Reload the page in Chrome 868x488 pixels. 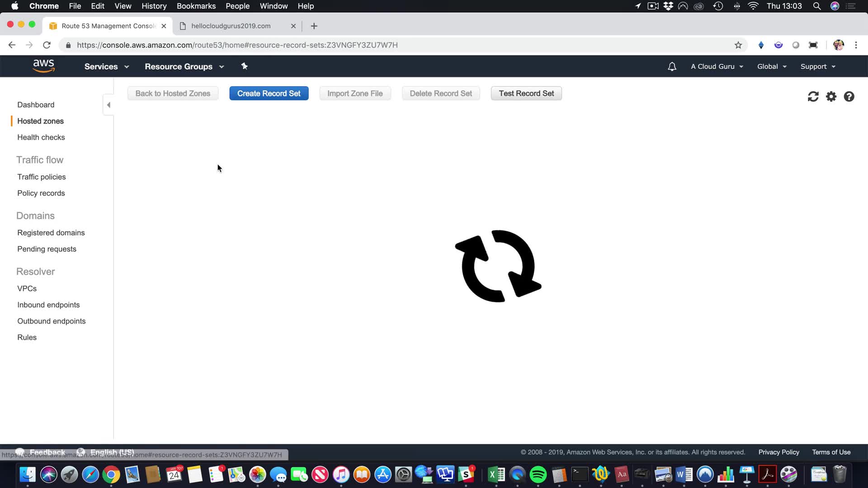pyautogui.click(x=47, y=45)
